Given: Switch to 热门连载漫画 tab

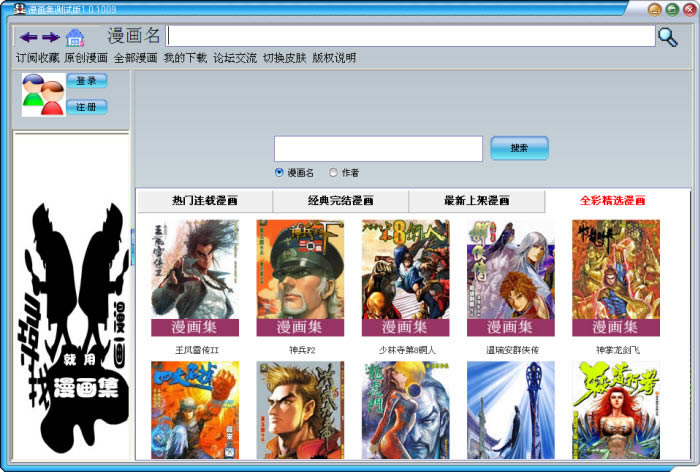Looking at the screenshot, I should pyautogui.click(x=205, y=201).
